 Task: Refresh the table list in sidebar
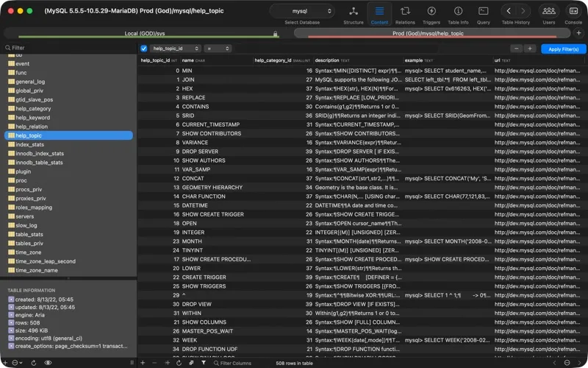click(33, 363)
